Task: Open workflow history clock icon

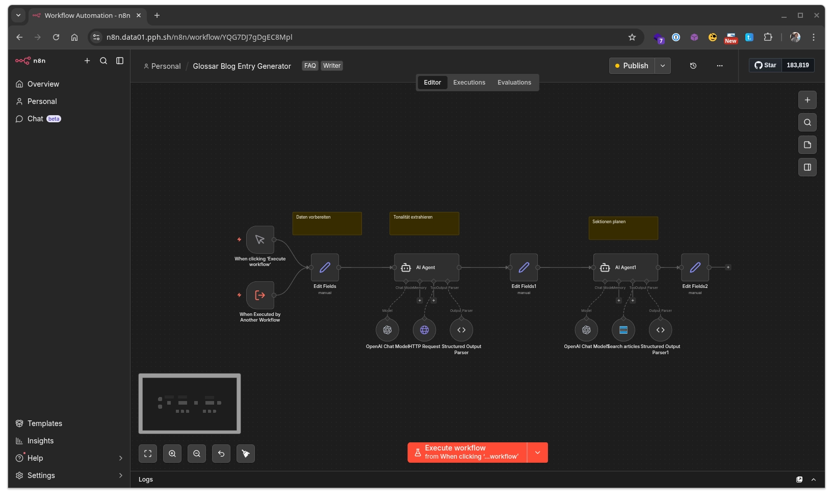Action: (693, 66)
